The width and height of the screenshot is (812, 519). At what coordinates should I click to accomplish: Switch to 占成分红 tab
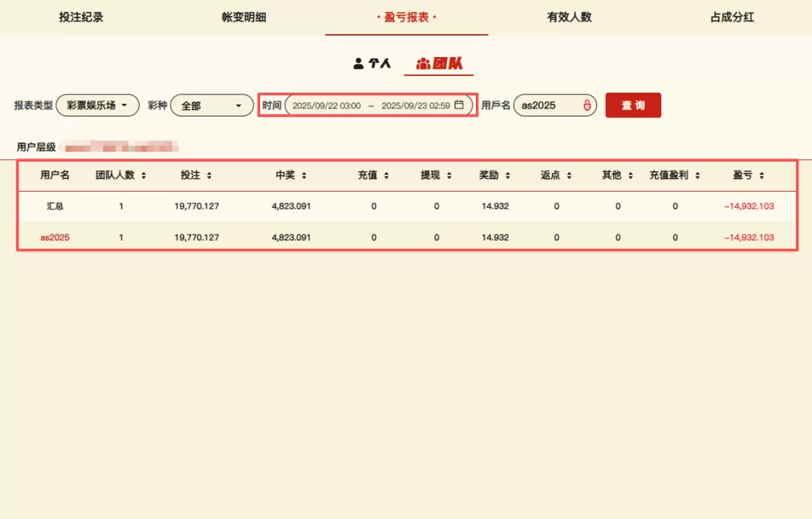click(731, 17)
